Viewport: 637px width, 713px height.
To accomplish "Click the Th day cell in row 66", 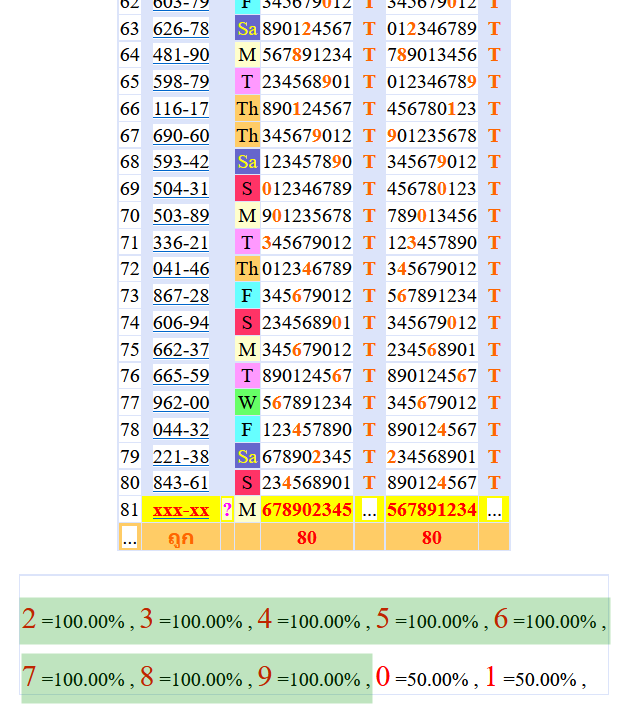I will tap(247, 109).
